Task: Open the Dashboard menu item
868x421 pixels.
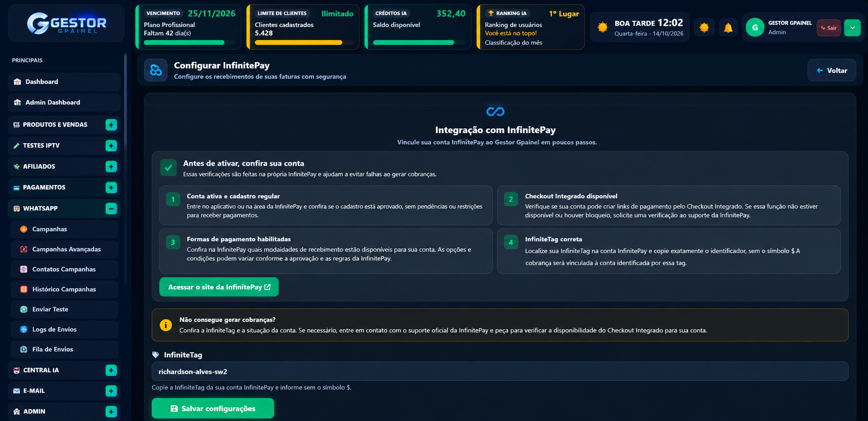Action: [x=64, y=81]
